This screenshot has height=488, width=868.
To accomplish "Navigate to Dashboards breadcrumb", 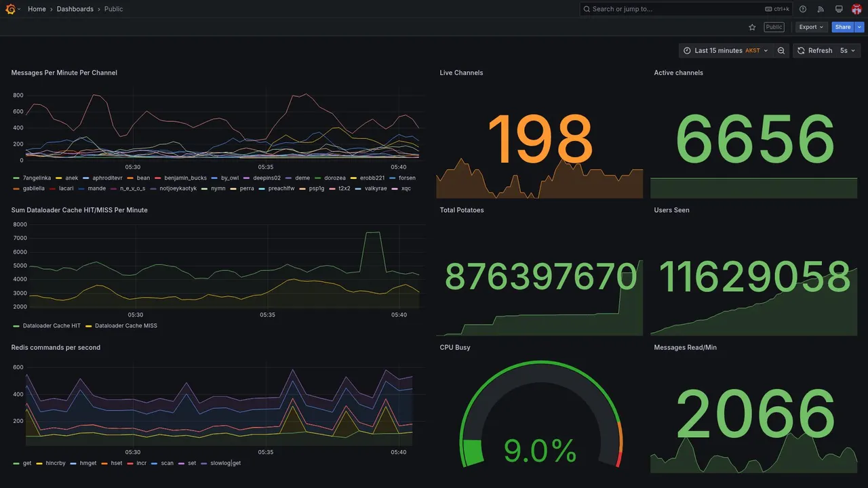I will click(75, 9).
